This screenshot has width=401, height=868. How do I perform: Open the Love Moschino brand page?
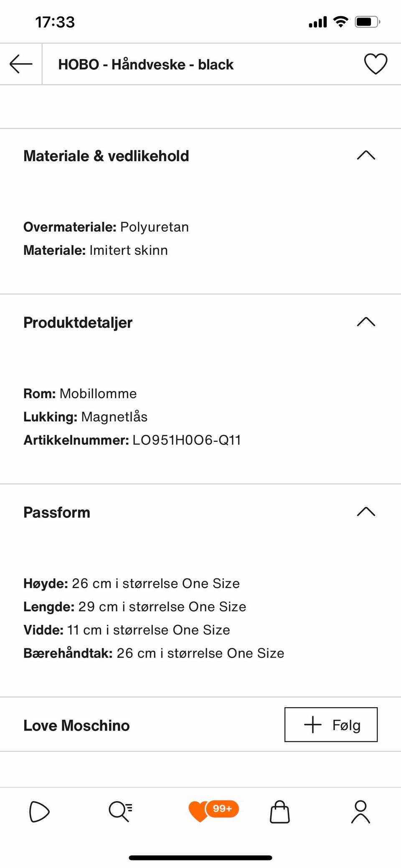click(x=76, y=725)
